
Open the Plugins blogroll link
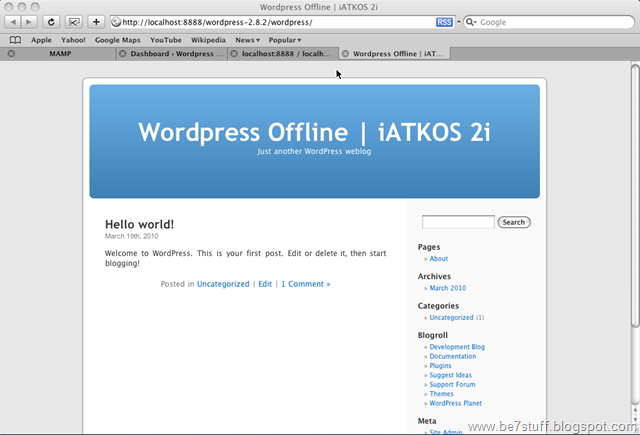[440, 366]
